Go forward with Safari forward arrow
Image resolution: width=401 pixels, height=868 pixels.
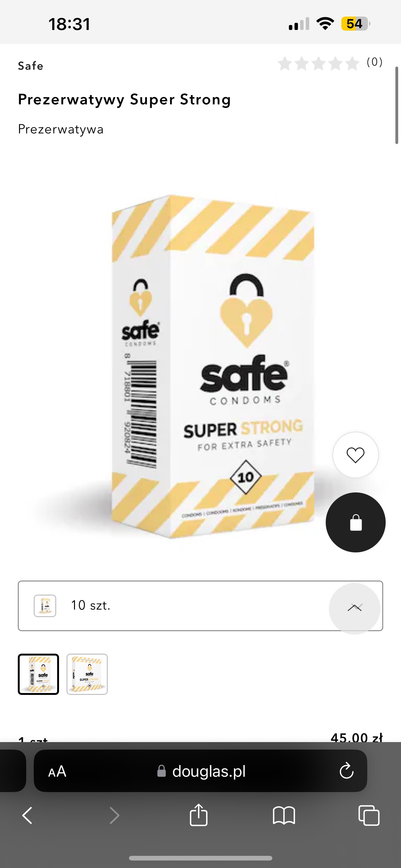(x=115, y=816)
